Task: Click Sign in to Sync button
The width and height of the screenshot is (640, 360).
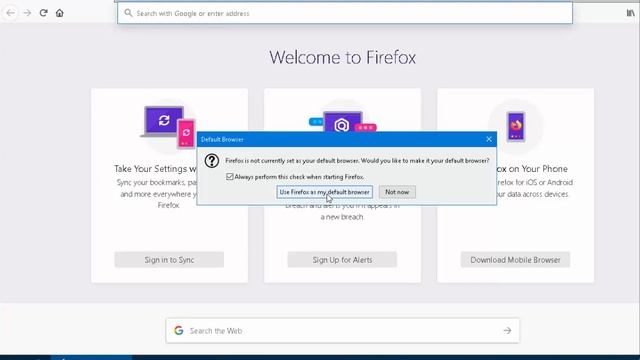Action: click(169, 260)
